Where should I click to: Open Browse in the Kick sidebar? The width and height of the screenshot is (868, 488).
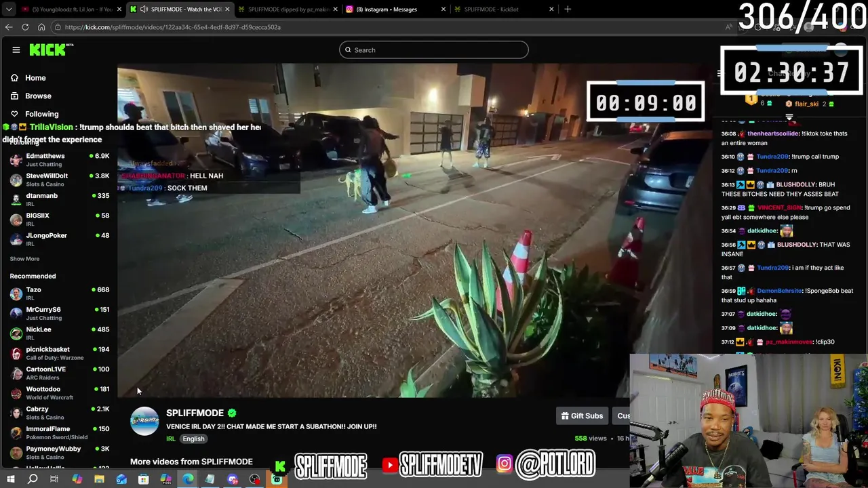click(x=38, y=96)
